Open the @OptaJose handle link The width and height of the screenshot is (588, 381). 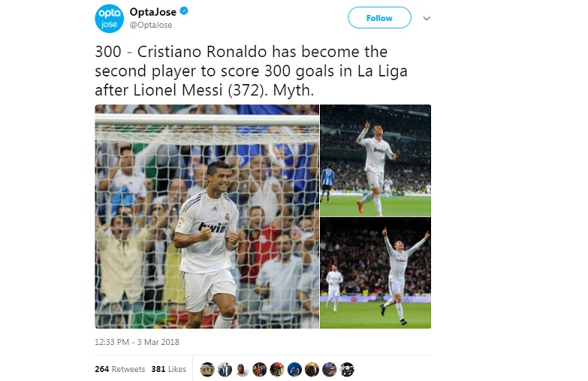[151, 25]
